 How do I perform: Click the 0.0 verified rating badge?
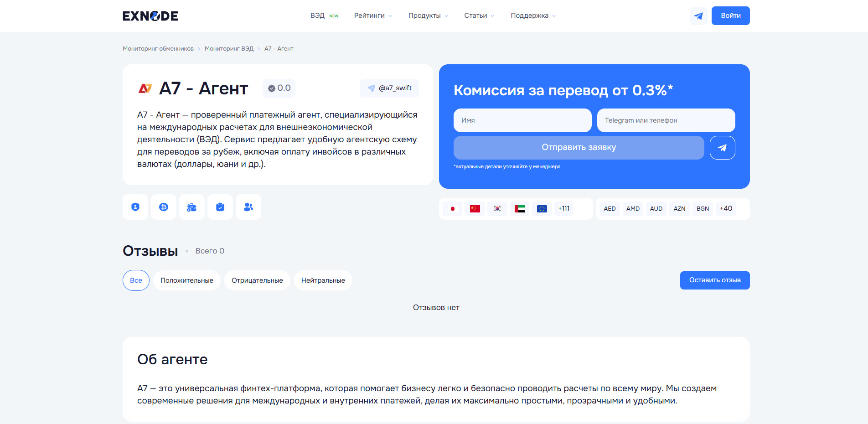pyautogui.click(x=279, y=88)
